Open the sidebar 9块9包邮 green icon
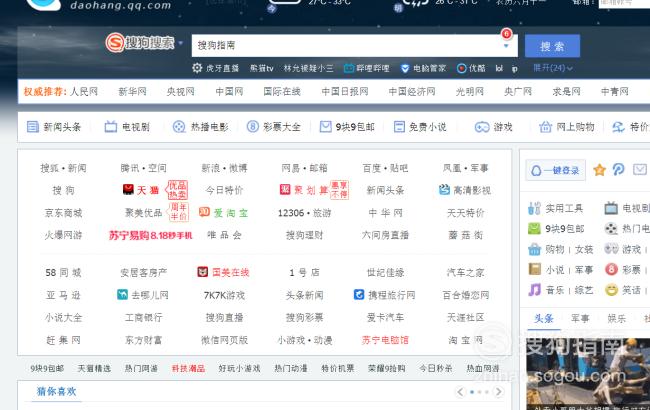 click(534, 228)
